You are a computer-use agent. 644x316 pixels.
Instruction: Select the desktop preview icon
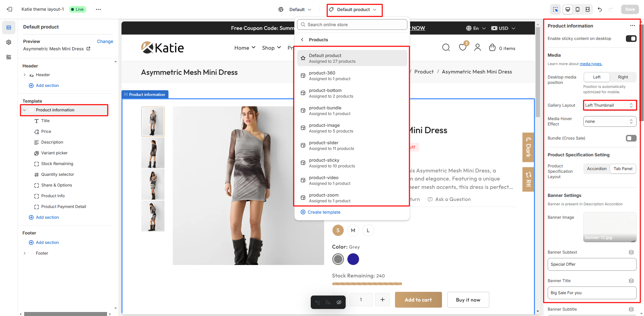pyautogui.click(x=567, y=9)
